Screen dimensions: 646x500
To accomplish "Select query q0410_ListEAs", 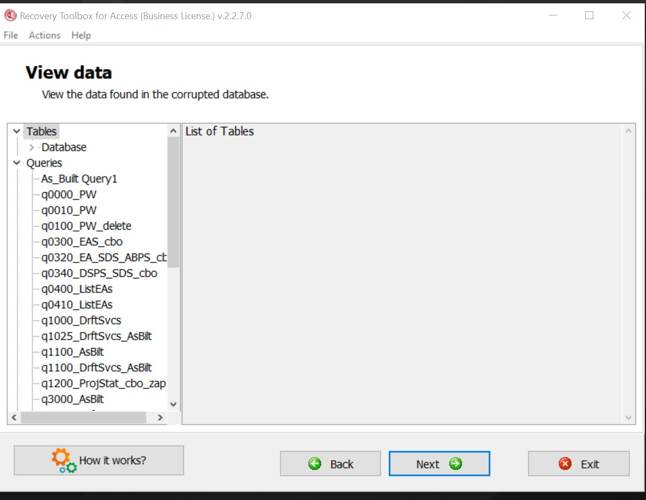I will pos(77,305).
